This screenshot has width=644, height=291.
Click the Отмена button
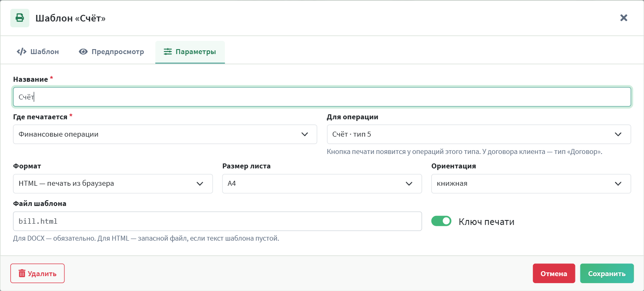(x=554, y=273)
